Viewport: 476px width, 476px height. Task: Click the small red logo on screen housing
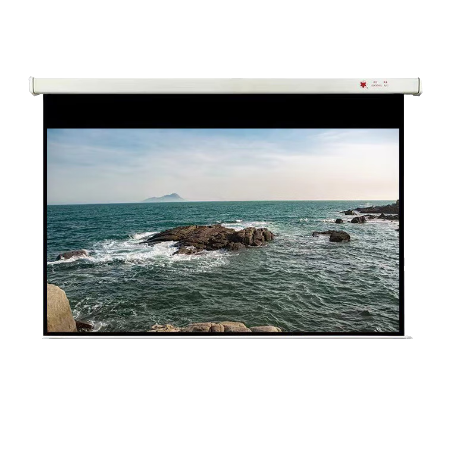(x=363, y=85)
